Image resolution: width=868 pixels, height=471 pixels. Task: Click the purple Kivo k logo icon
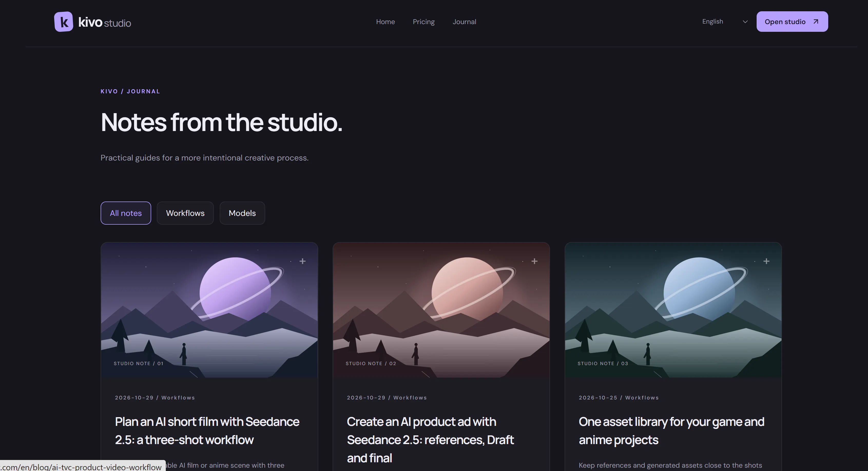(x=63, y=22)
